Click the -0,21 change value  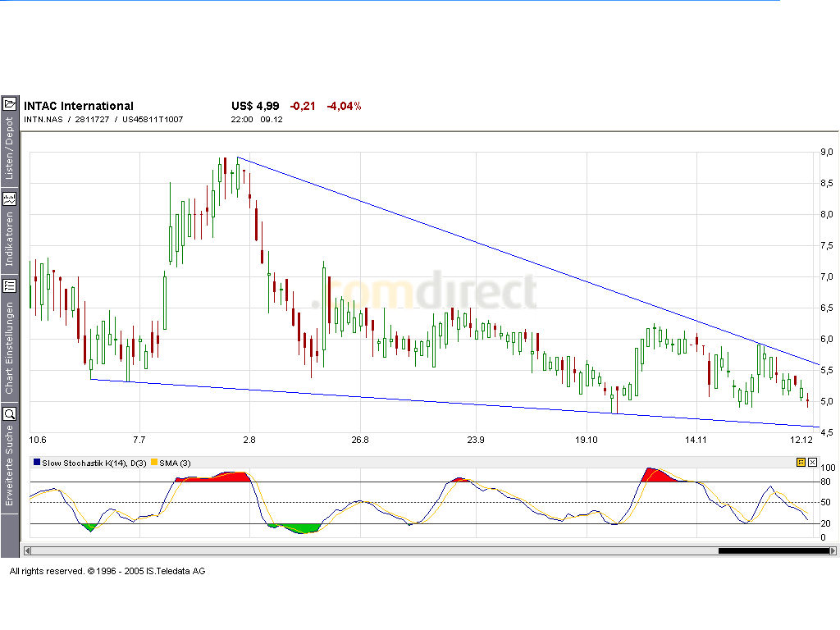[x=303, y=106]
